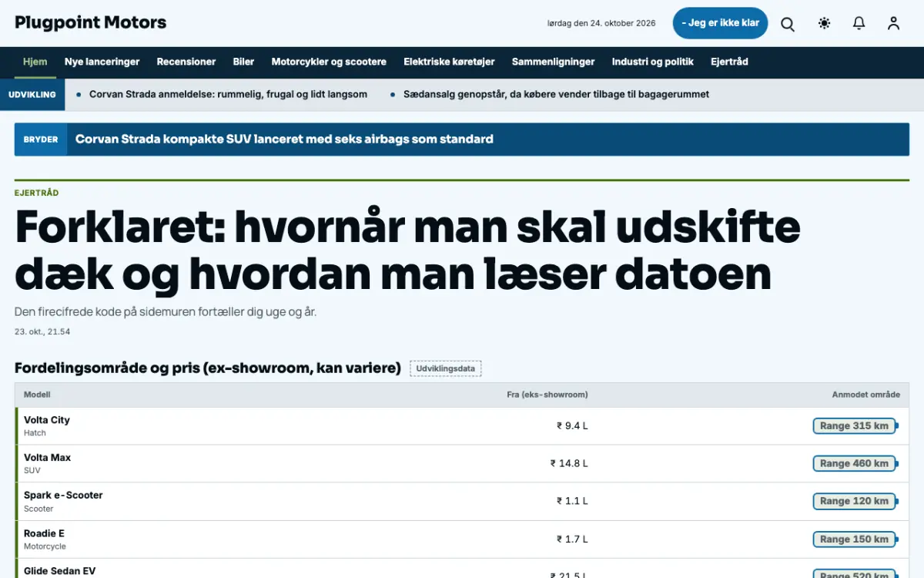Open Sammenligninger menu item
This screenshot has height=578, width=924.
point(554,62)
